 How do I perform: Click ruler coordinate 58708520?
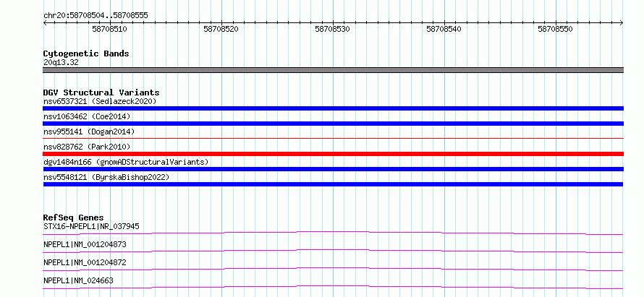tap(221, 29)
